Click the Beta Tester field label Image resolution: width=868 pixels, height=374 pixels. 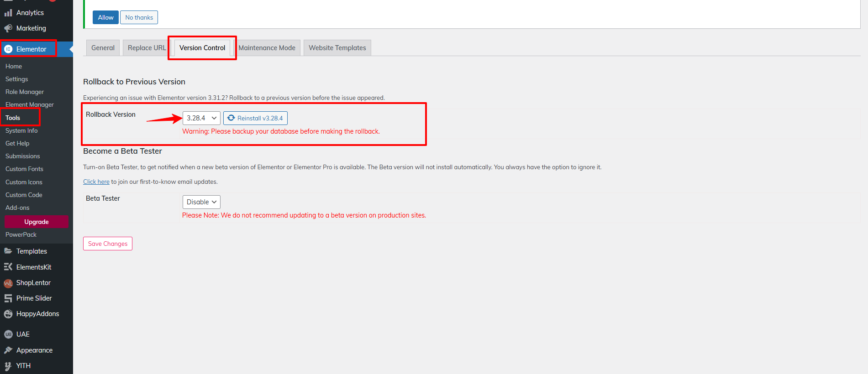pyautogui.click(x=103, y=198)
